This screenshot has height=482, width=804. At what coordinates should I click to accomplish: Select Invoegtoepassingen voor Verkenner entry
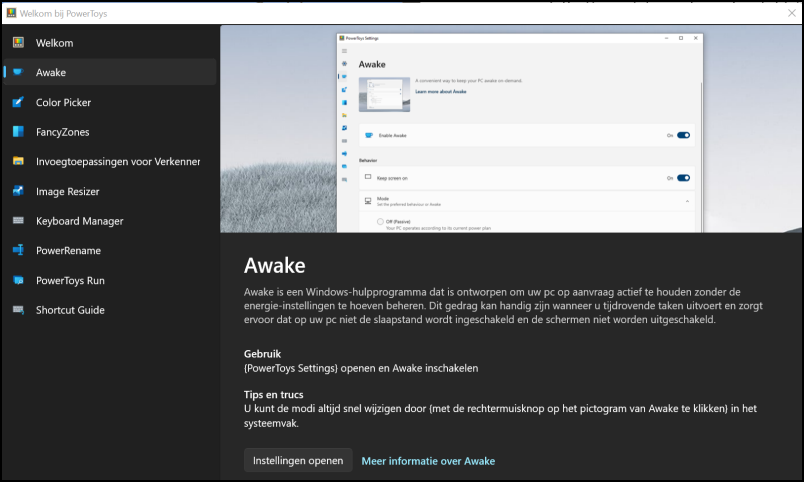(110, 161)
